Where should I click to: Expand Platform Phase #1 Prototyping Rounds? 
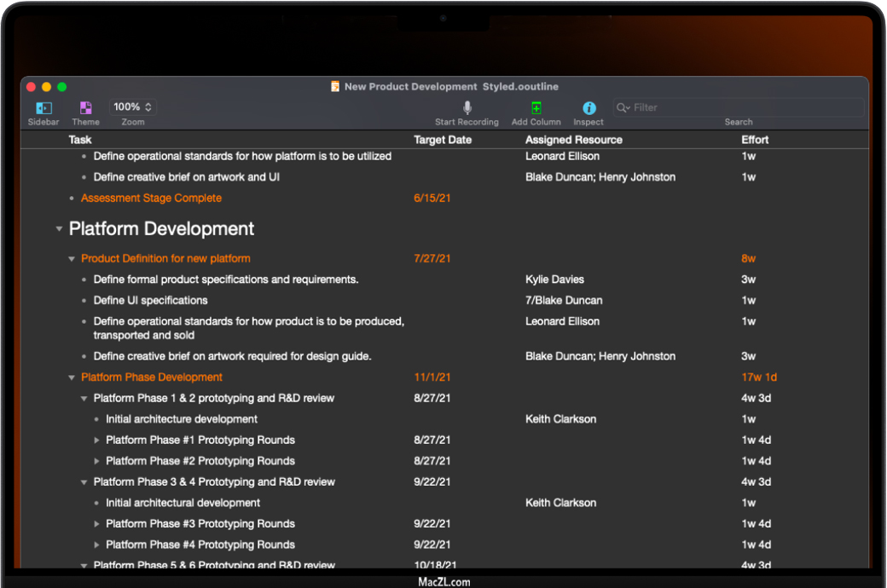[x=96, y=441]
